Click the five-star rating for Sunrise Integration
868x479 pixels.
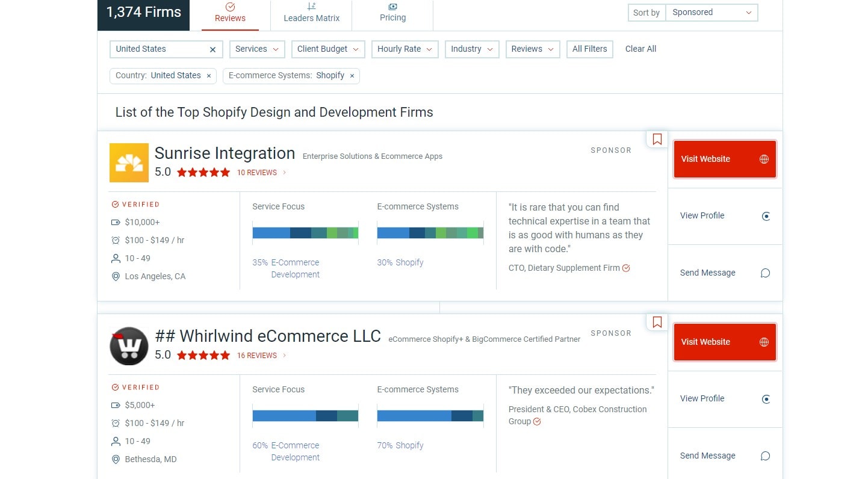coord(203,173)
